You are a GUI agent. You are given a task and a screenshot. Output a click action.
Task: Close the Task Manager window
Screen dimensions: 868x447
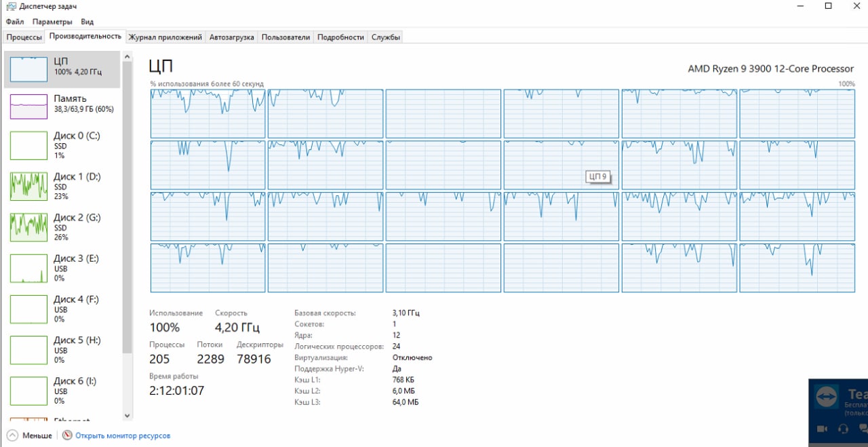coord(856,6)
